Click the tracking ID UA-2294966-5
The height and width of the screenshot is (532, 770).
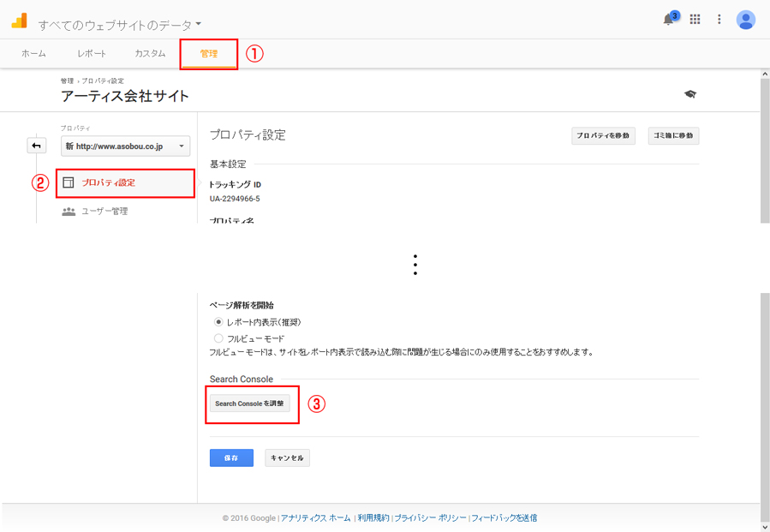[235, 199]
